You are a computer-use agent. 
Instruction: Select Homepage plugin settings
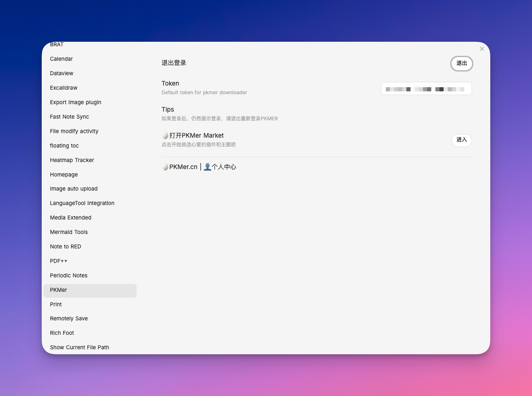(64, 175)
